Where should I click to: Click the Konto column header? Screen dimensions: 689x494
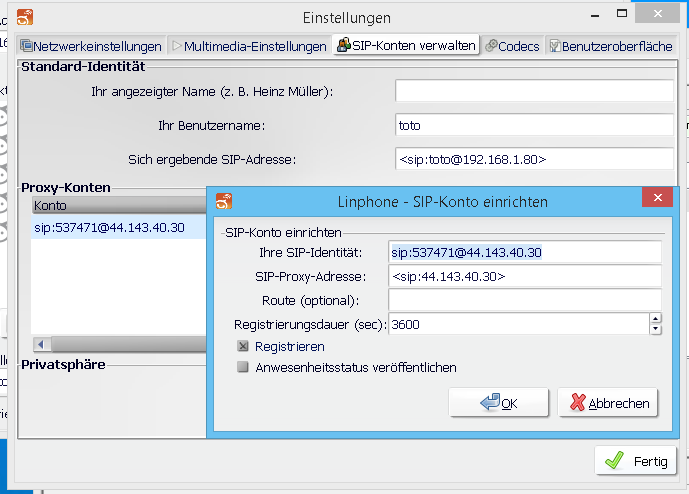[119, 205]
